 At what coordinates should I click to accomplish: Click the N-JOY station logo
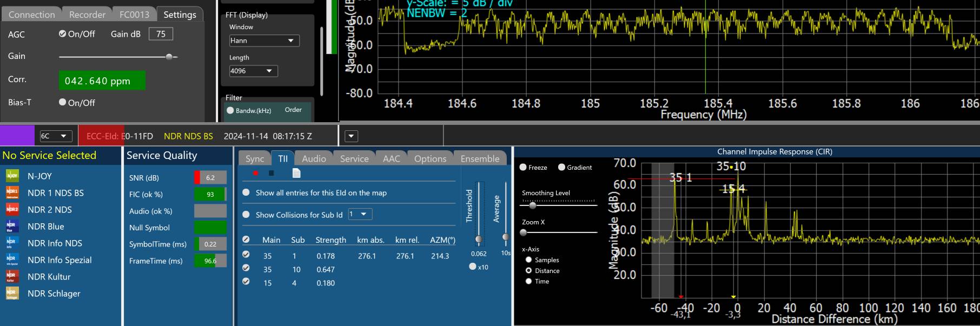tap(12, 176)
